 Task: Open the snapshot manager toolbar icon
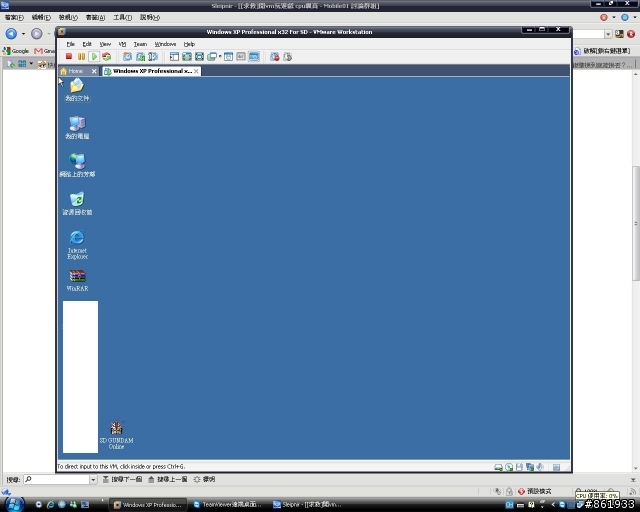(x=153, y=57)
